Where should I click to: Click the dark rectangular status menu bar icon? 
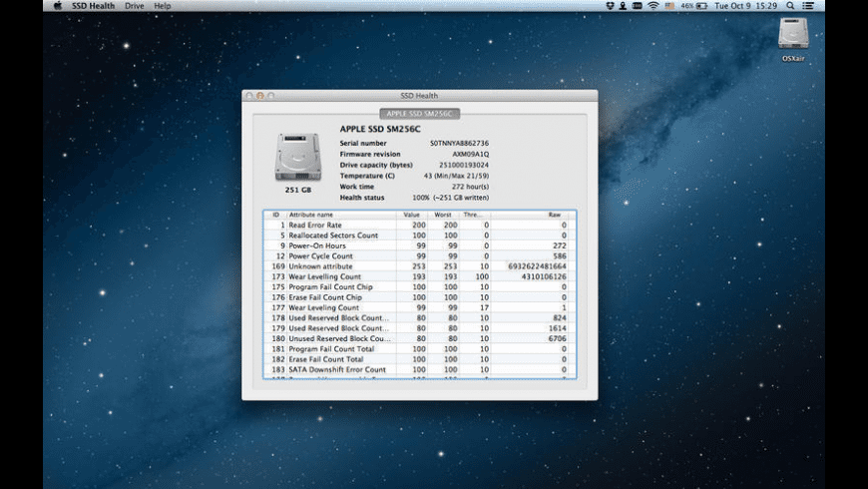coord(638,6)
